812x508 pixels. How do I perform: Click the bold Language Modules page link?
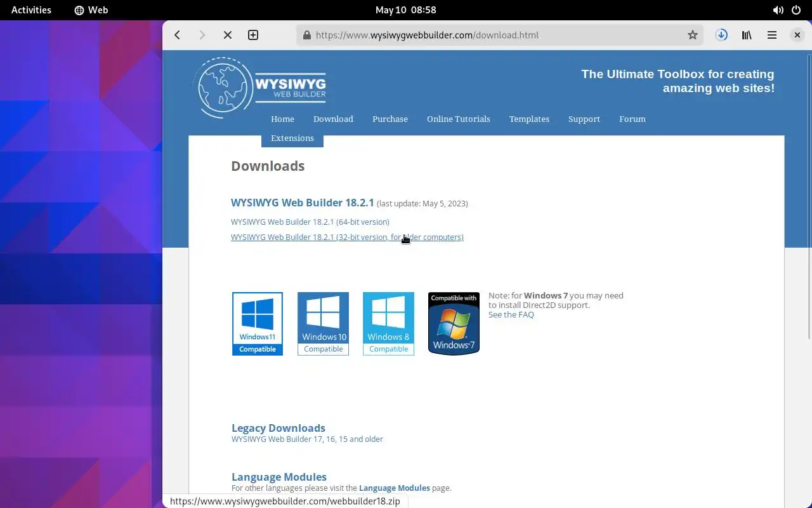coord(395,488)
